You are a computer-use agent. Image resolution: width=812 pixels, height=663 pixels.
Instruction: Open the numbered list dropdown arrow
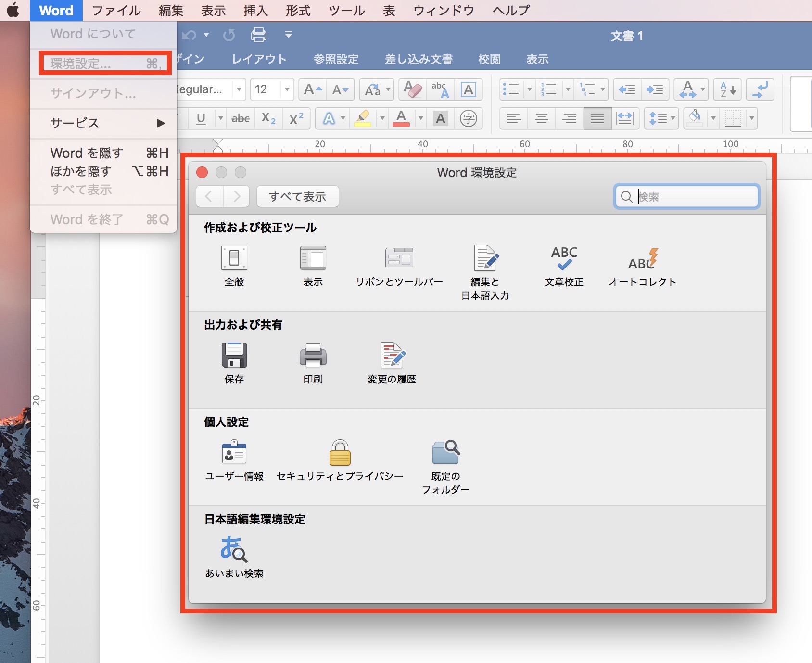[568, 89]
